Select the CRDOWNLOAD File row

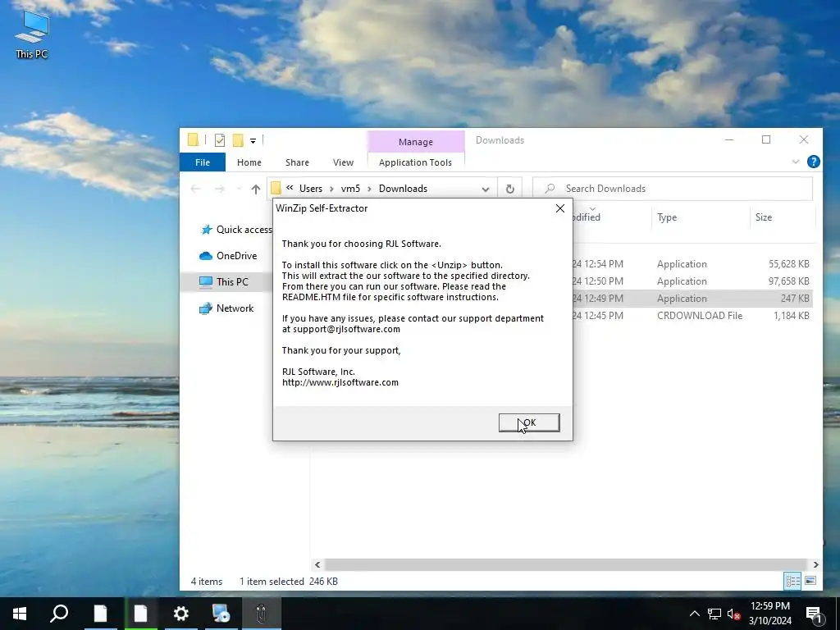point(692,316)
